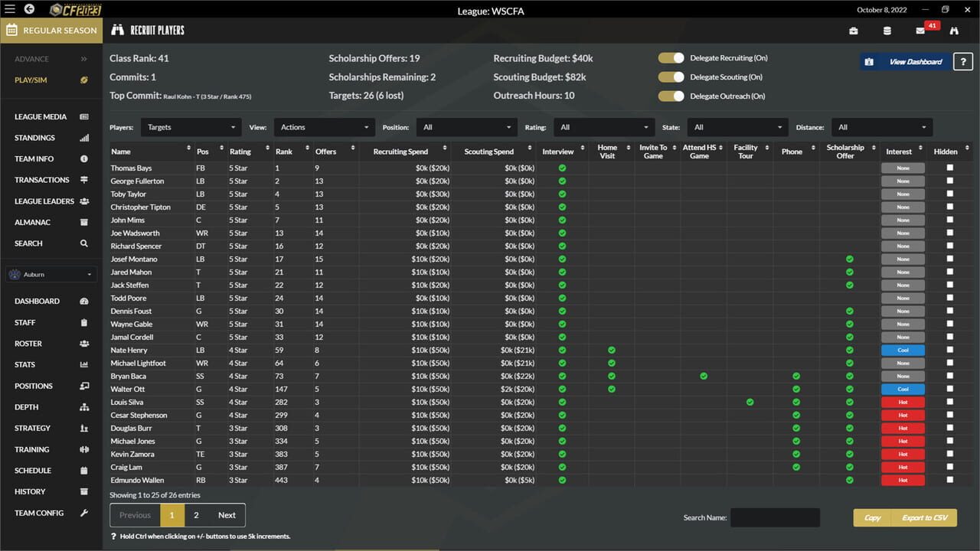
Task: Disable the Delegate Recruiting toggle
Action: click(671, 57)
